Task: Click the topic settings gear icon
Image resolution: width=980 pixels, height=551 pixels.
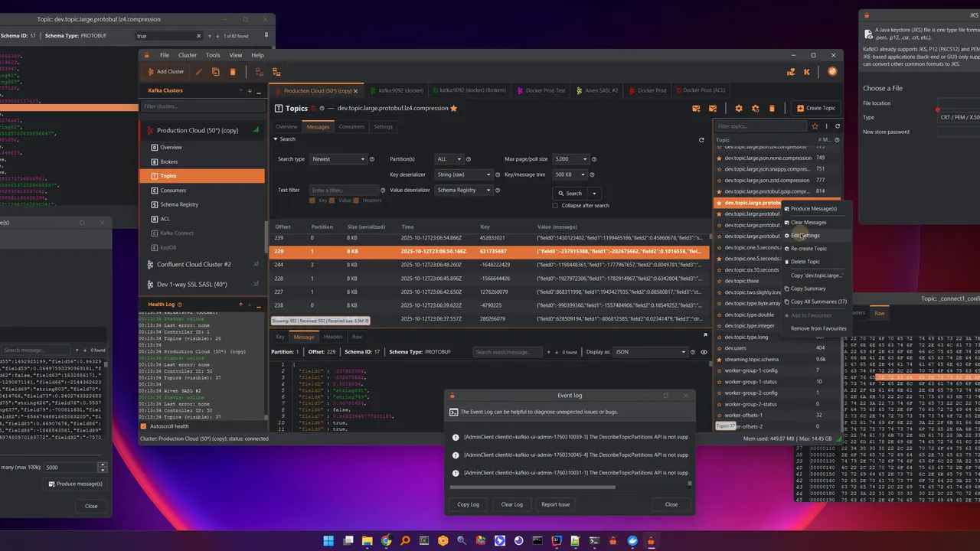Action: [739, 109]
